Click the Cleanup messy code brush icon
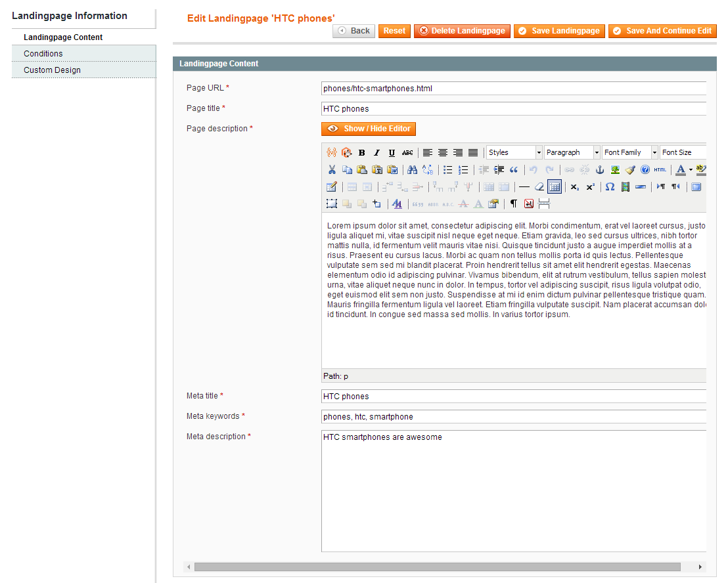The width and height of the screenshot is (728, 583). pyautogui.click(x=630, y=170)
